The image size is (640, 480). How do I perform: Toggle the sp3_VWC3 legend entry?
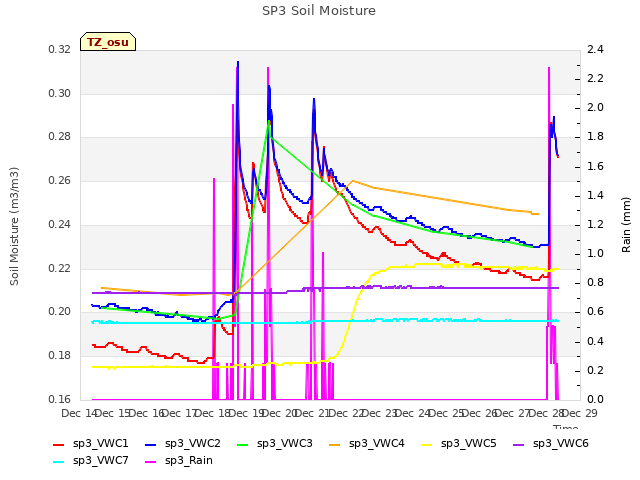[x=275, y=444]
